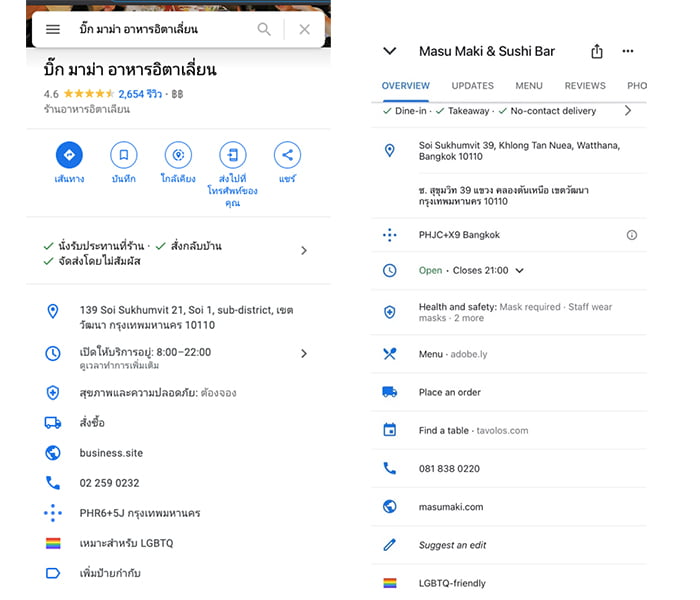Viewport: 700px width, 600px height.
Task: Switch to the OVERVIEW tab
Action: tap(405, 86)
